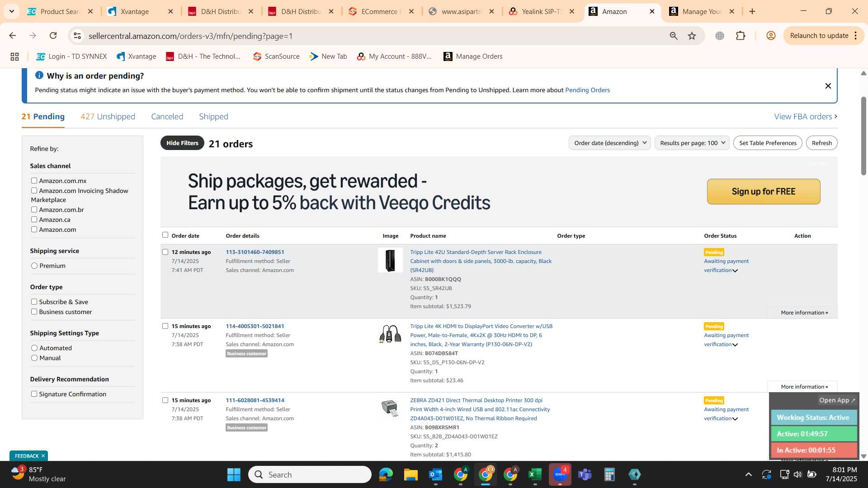Open the Chrome profile avatar icon
Image resolution: width=868 pixels, height=488 pixels.
tap(771, 36)
